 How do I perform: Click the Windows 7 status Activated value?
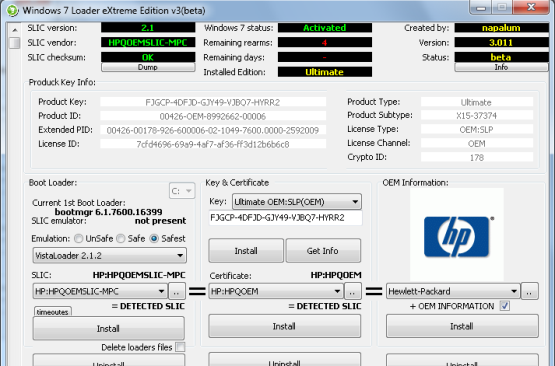tap(325, 28)
